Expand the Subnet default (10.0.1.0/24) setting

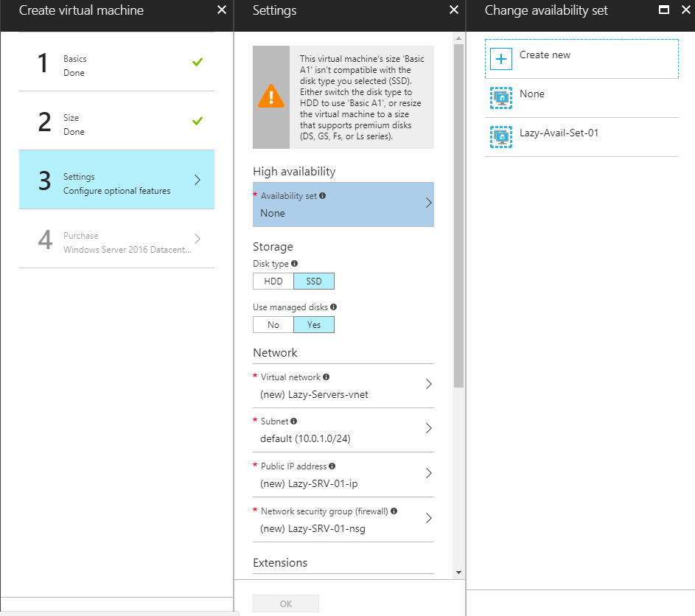pyautogui.click(x=343, y=430)
